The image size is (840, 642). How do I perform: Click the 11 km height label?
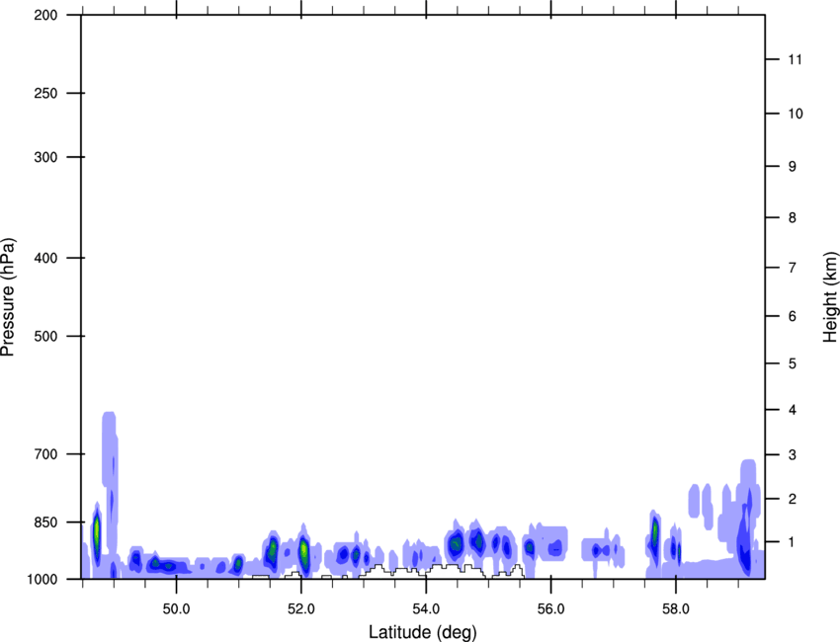tap(796, 59)
